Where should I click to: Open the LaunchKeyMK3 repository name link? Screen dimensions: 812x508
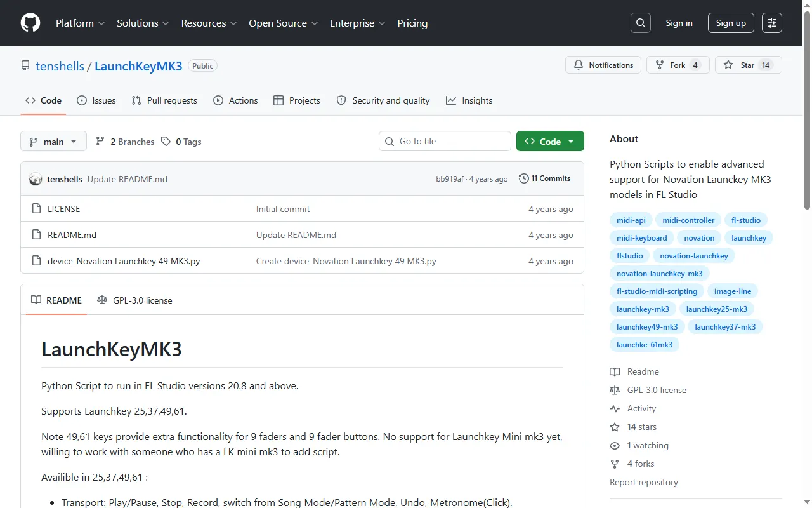point(138,66)
